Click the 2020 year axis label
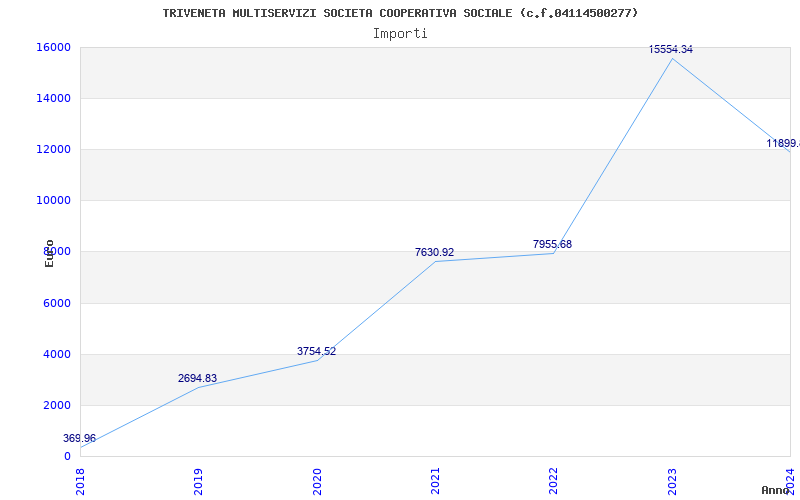This screenshot has height=500, width=800. (317, 482)
